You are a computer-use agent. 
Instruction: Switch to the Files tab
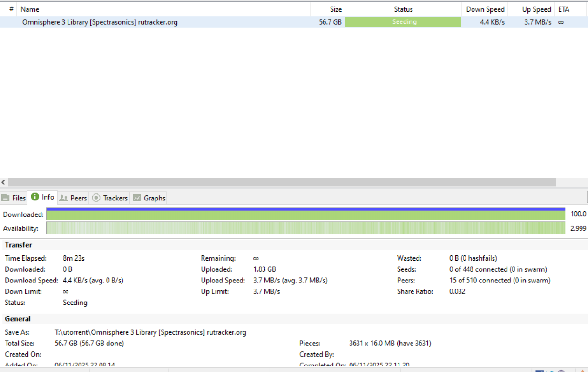14,198
